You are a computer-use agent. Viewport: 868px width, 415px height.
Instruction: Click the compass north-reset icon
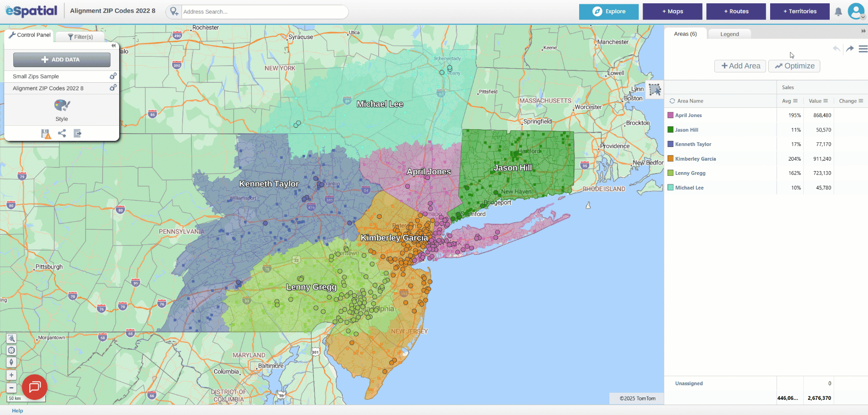click(11, 362)
